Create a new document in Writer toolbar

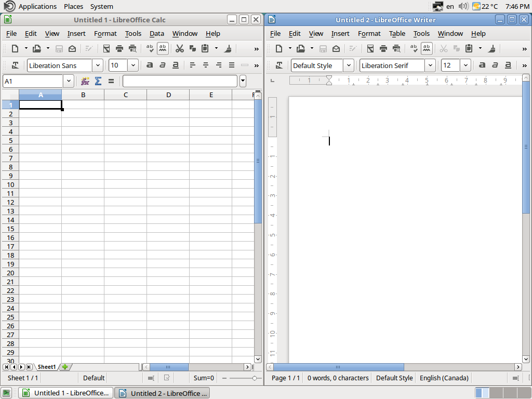tap(279, 48)
